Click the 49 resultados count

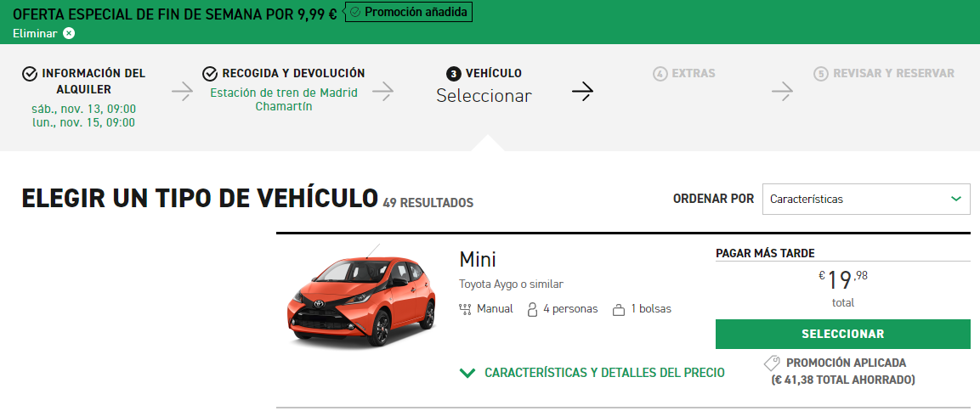(428, 203)
